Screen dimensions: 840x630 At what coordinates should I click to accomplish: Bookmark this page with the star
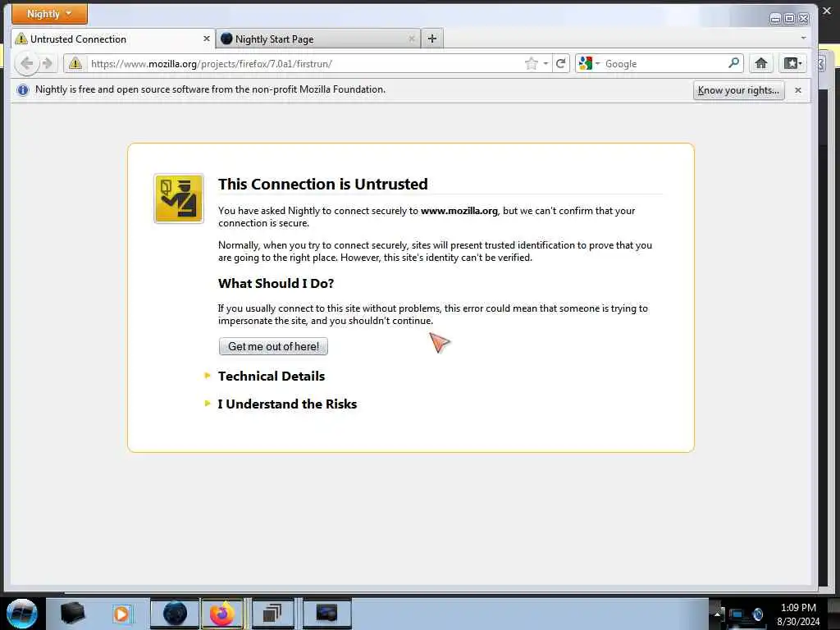coord(531,64)
